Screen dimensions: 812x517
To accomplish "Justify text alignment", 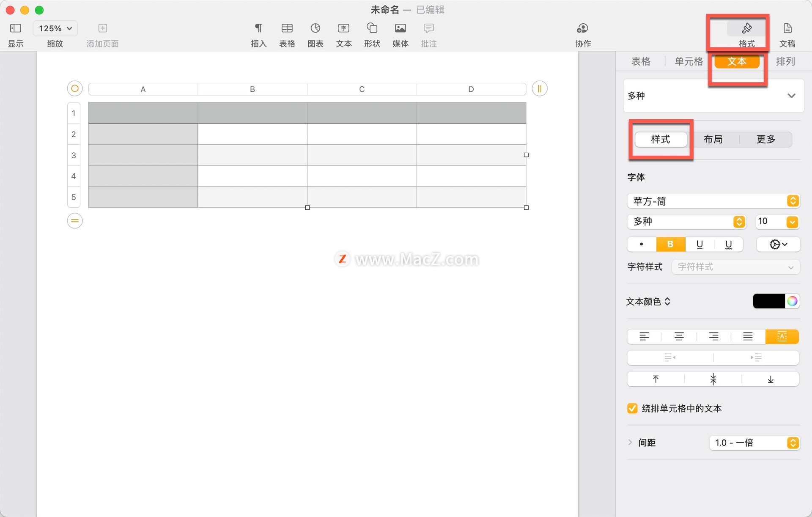I will tap(748, 336).
